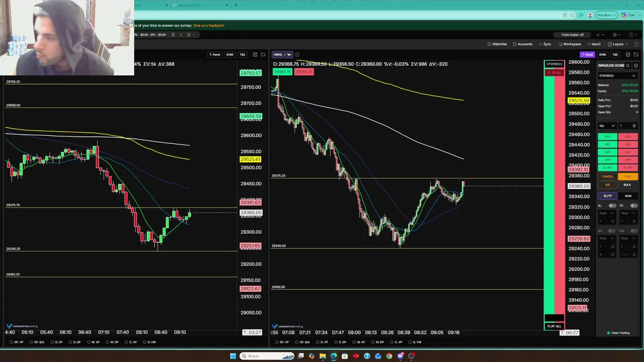This screenshot has height=362, width=644.
Task: Enable D. VW on right chart
Action: pyautogui.click(x=415, y=342)
